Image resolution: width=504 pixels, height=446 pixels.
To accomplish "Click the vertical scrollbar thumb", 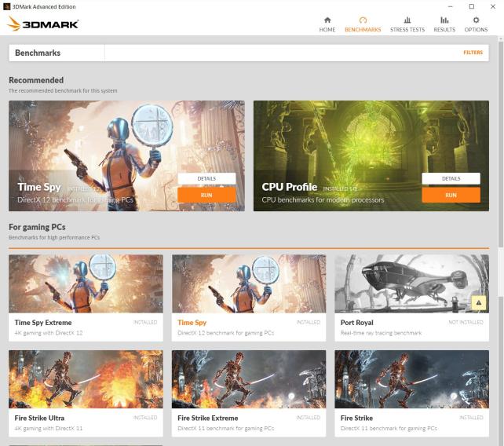I will coord(500,144).
